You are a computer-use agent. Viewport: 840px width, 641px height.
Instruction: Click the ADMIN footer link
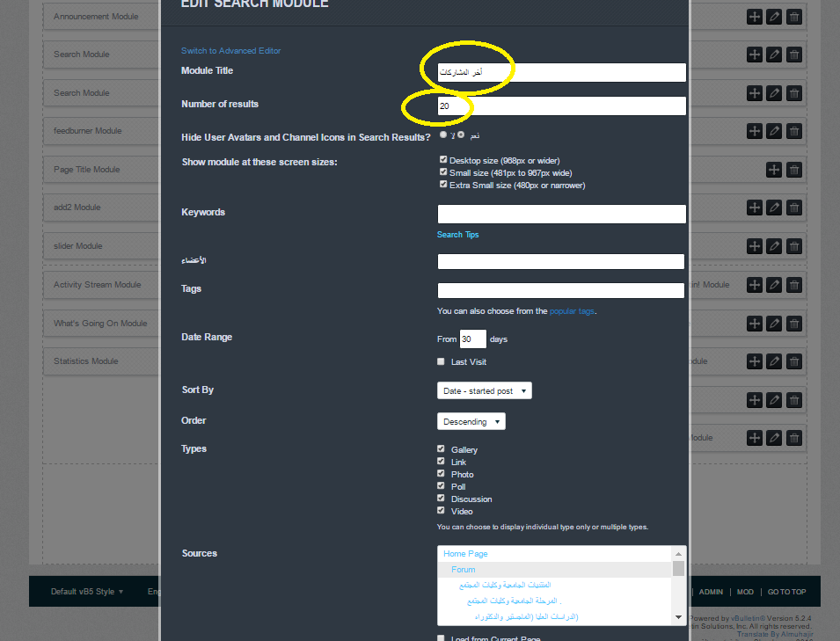711,592
